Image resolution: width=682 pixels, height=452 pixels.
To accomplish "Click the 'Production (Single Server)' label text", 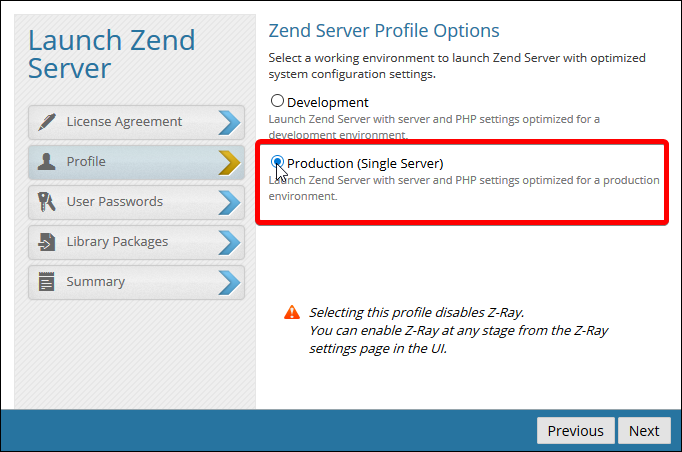I will (x=365, y=163).
